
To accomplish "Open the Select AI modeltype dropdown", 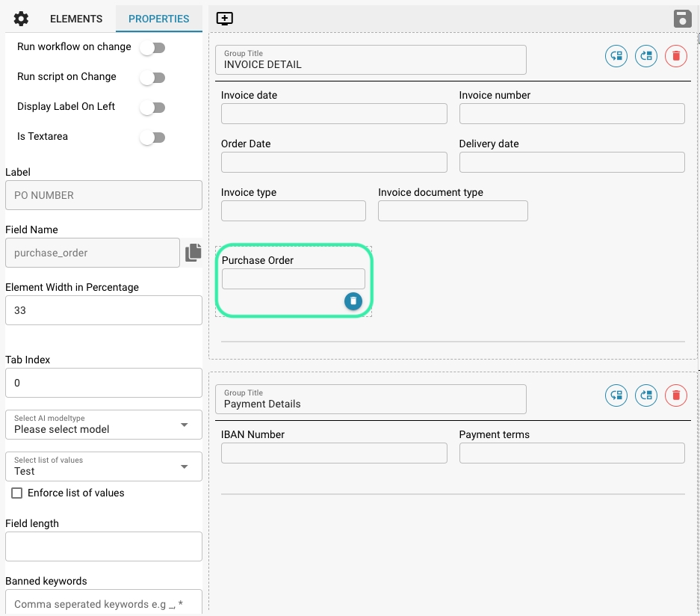I will [103, 425].
